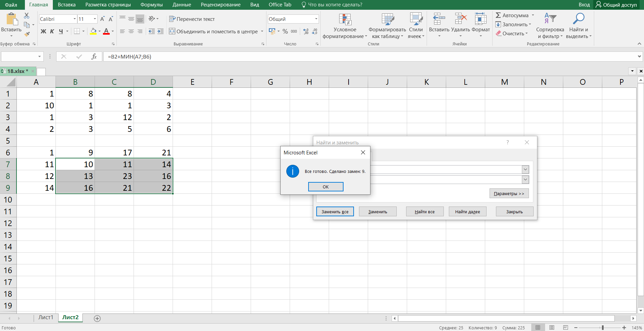Open the Общий number format dropdown

tap(316, 19)
